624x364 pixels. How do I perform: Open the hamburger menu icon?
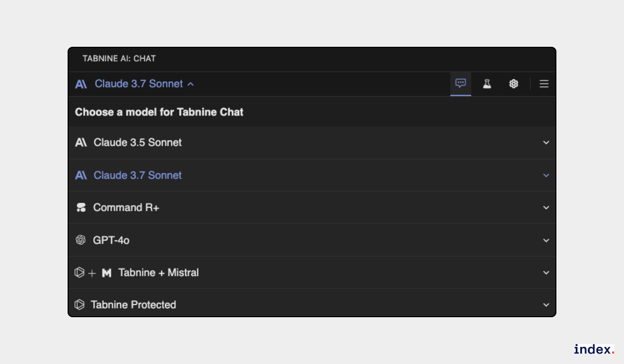coord(544,84)
